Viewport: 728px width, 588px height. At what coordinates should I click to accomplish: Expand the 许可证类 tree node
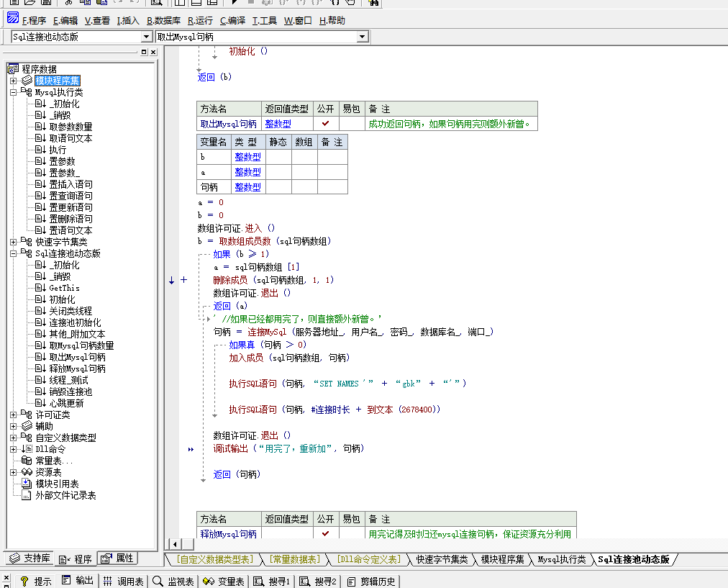tap(14, 415)
